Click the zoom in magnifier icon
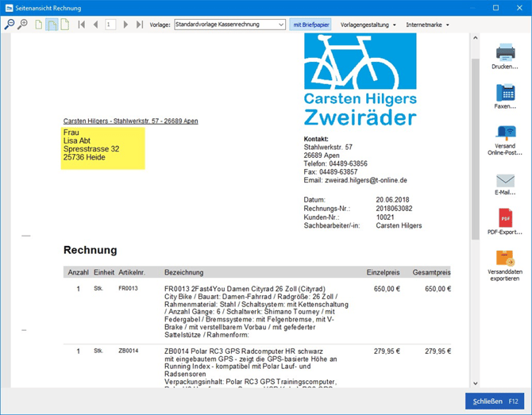 click(x=22, y=25)
